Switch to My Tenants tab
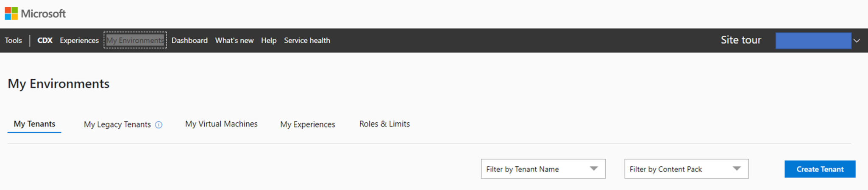The image size is (868, 190). pos(34,124)
